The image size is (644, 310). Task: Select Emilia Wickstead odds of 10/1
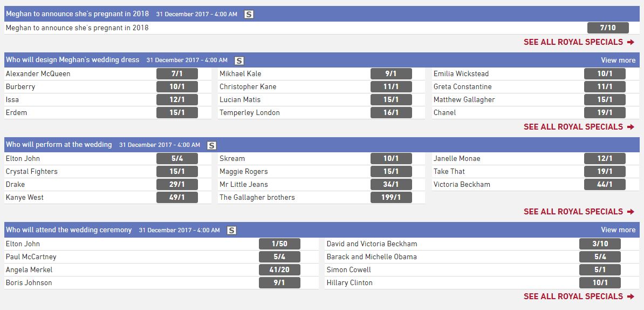click(605, 74)
